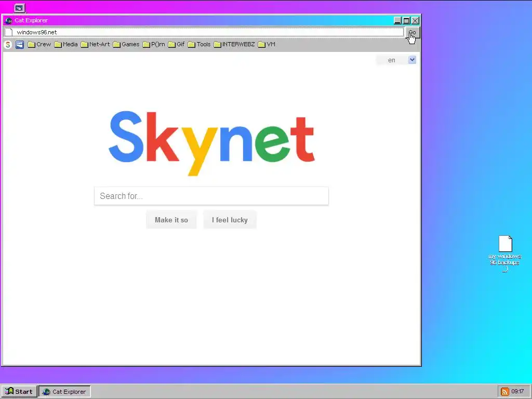Click the page icon in the address bar

click(x=9, y=32)
